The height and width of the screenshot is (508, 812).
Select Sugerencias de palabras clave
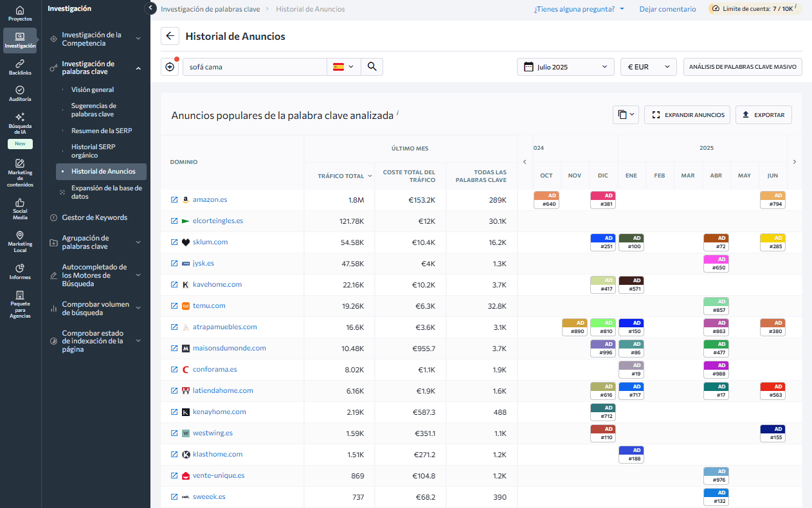(94, 110)
